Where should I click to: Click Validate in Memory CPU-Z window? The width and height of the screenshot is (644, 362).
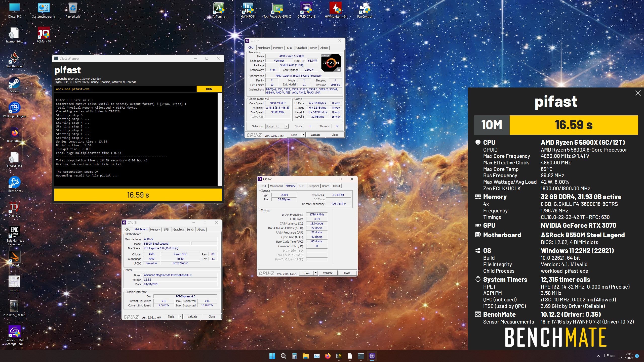point(328,273)
